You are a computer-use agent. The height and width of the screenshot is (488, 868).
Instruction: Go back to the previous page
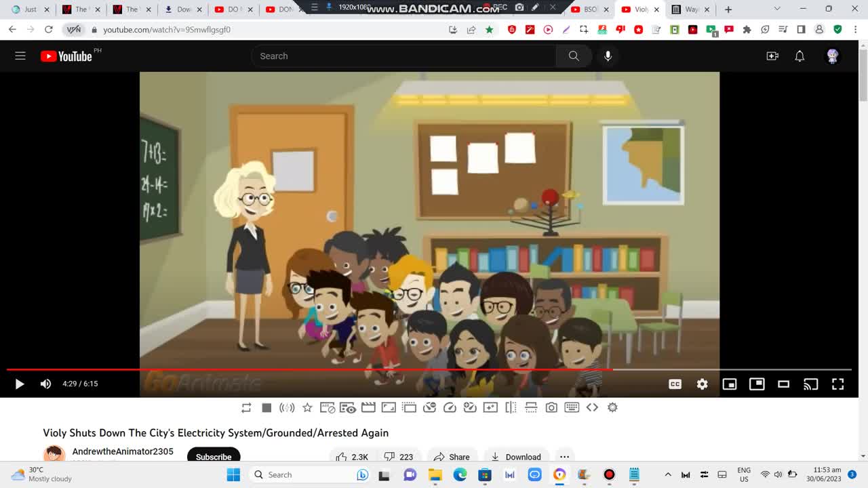coord(12,30)
